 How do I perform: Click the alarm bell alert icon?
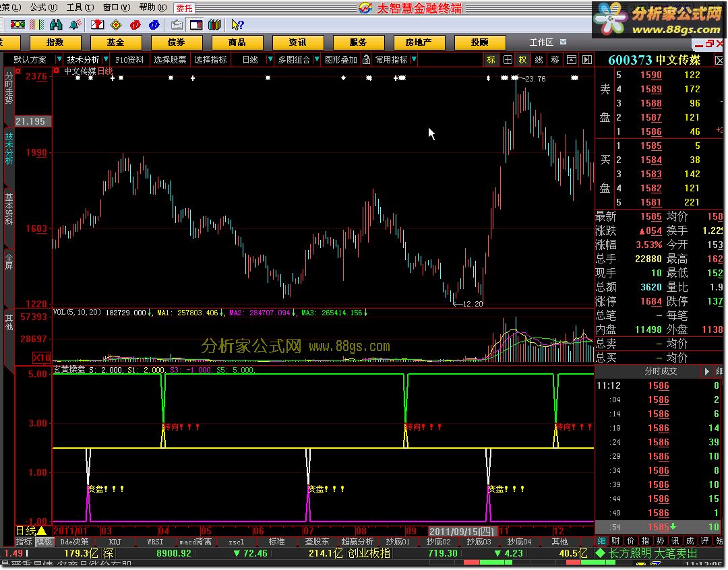pos(75,25)
